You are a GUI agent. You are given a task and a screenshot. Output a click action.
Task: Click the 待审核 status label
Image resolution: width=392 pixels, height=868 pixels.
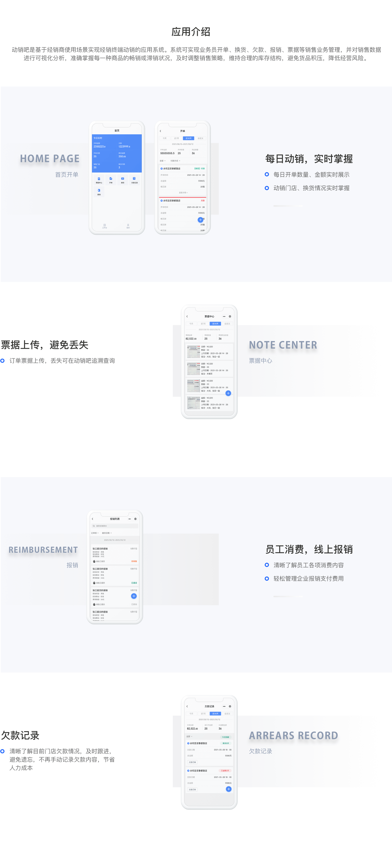pos(134,561)
